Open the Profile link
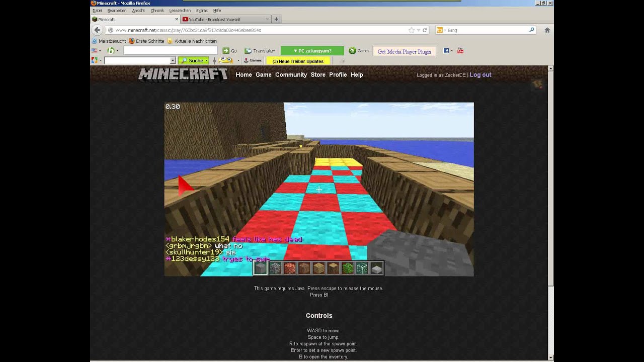The width and height of the screenshot is (644, 362). 338,74
